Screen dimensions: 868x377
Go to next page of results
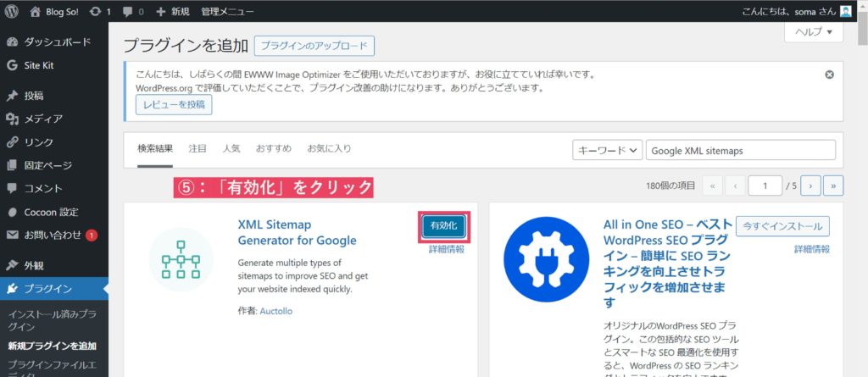(x=811, y=186)
